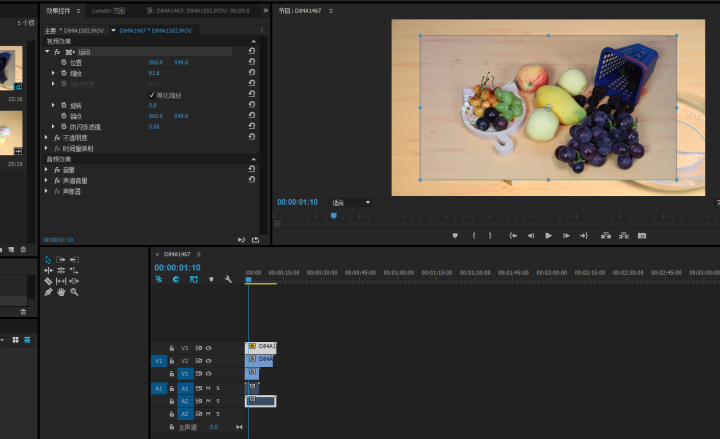Expand the 时间重映射 effect
Screen dimensions: 720x439
tap(46, 148)
